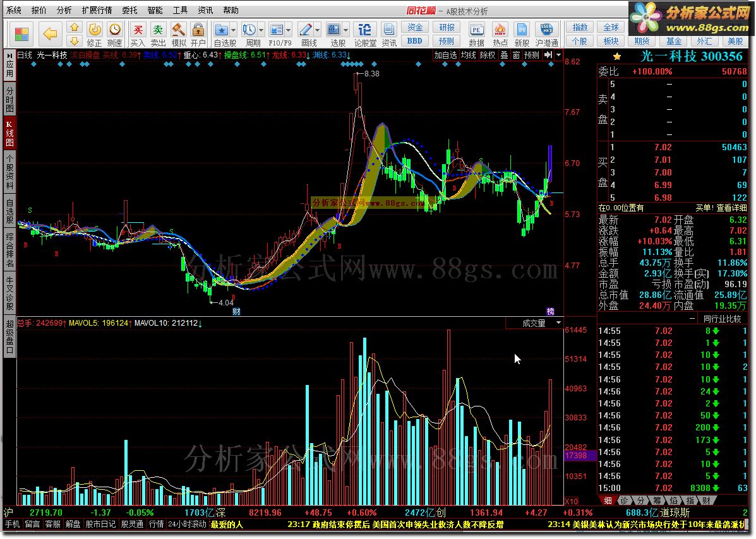Screen dimensions: 756x539
Task: Open the 系统 menu
Action: click(13, 10)
